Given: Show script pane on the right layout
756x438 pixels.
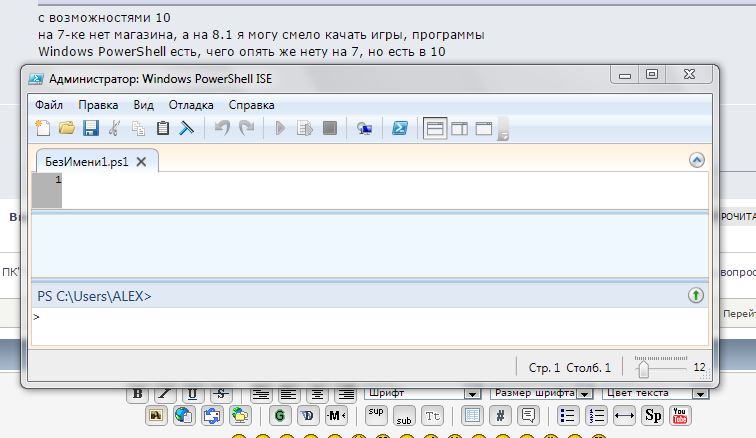Looking at the screenshot, I should pyautogui.click(x=459, y=128).
